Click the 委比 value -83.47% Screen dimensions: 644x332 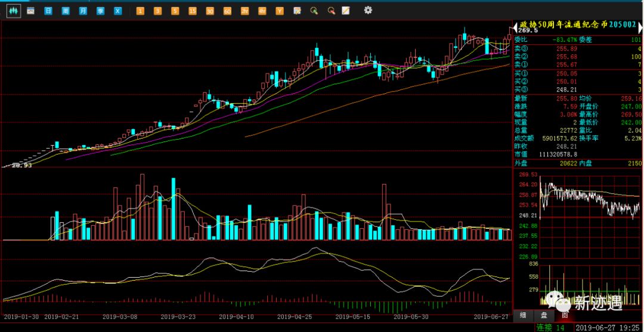point(565,40)
